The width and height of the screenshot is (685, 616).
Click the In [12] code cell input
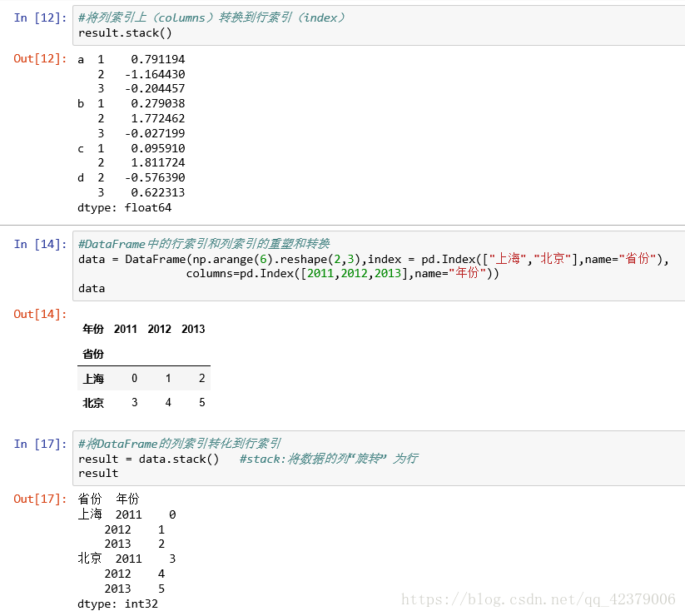[x=379, y=25]
